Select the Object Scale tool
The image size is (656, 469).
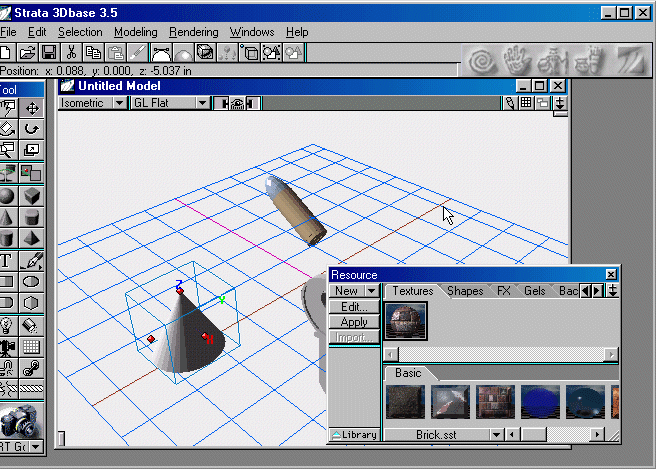32,149
